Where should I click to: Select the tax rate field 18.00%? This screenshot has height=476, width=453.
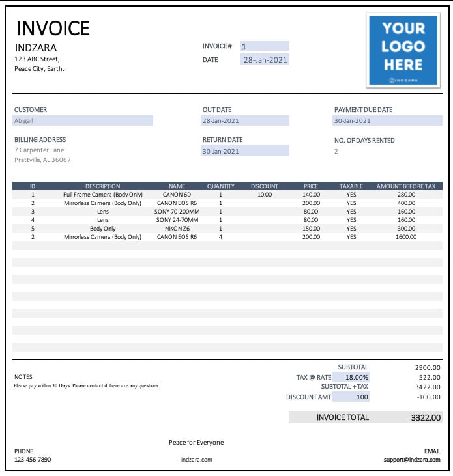pos(351,377)
